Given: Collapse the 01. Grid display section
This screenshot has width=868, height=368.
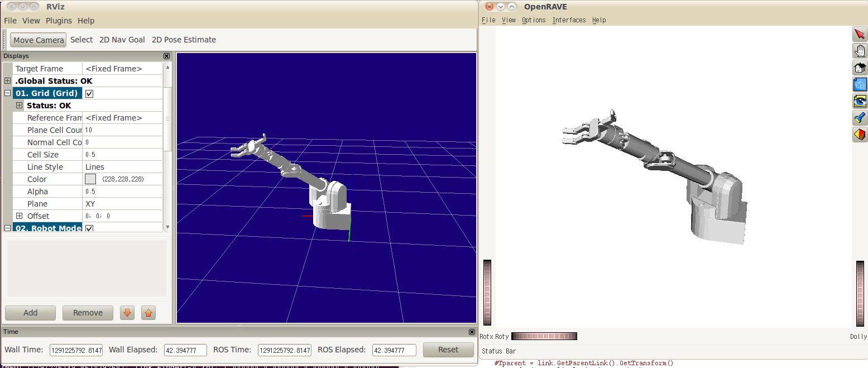Looking at the screenshot, I should [8, 93].
